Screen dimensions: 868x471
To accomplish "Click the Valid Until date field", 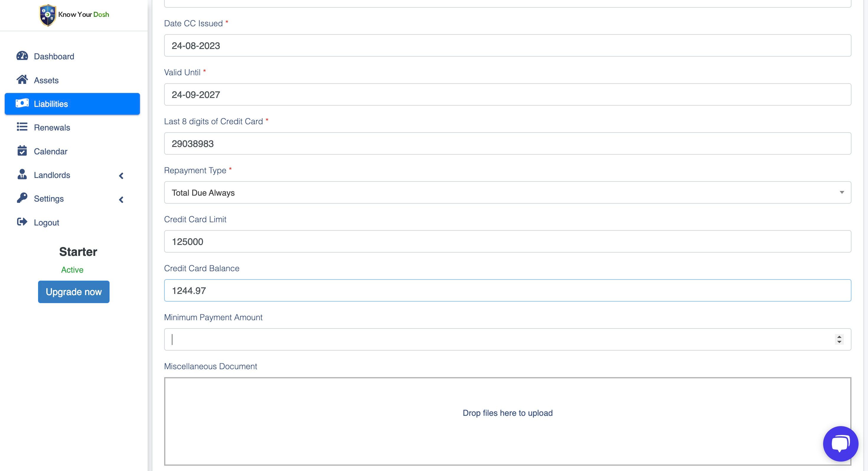I will (x=507, y=95).
